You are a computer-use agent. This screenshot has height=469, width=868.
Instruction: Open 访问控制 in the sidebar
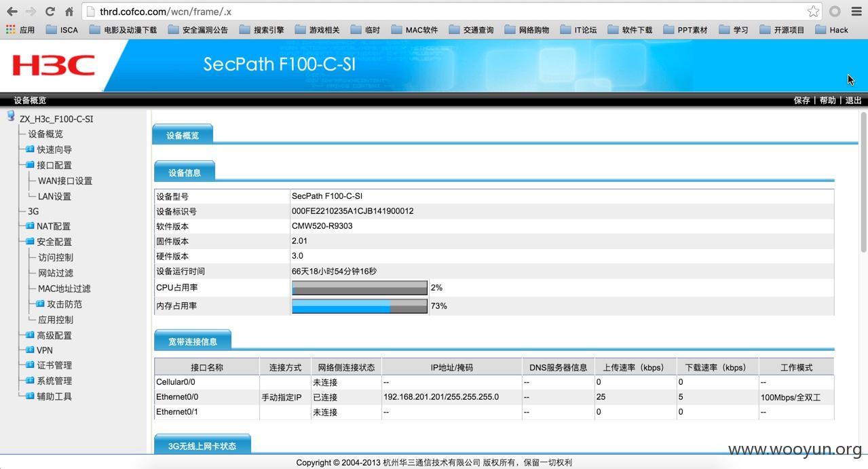pos(56,258)
